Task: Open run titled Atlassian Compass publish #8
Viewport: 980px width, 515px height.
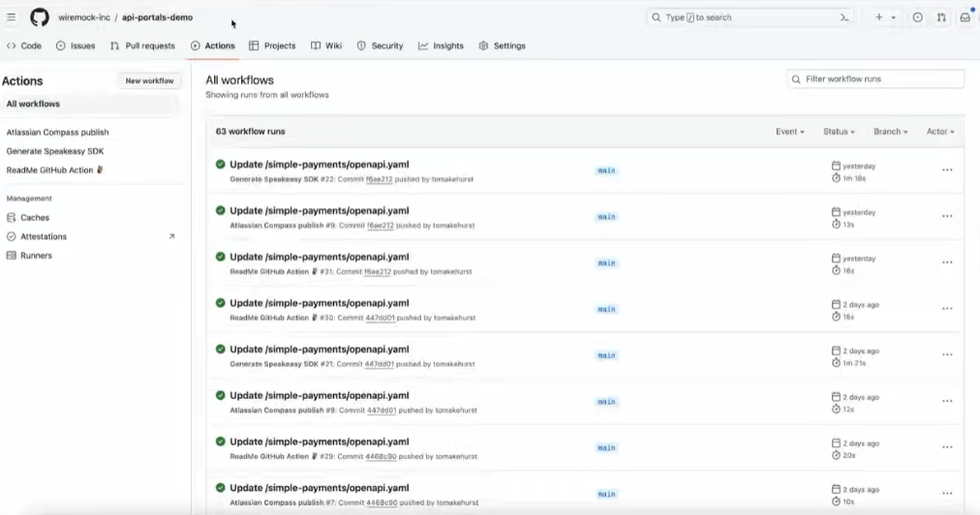Action: pyautogui.click(x=320, y=396)
